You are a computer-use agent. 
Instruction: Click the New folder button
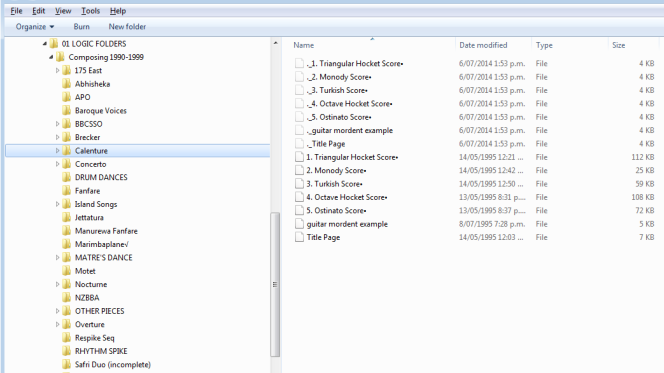point(127,27)
